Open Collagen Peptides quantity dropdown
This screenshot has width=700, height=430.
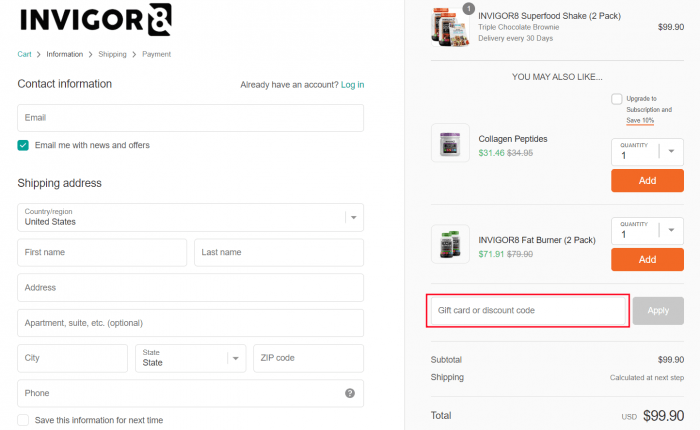(x=647, y=151)
